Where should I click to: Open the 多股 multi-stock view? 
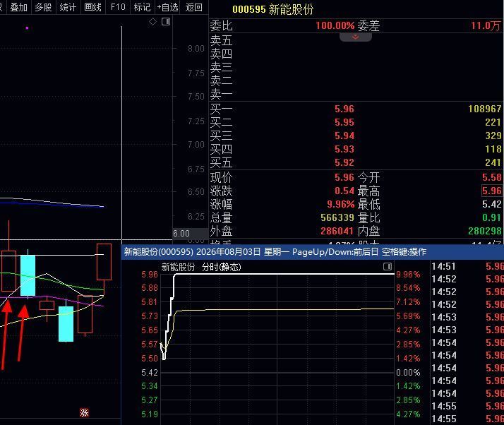pyautogui.click(x=43, y=7)
